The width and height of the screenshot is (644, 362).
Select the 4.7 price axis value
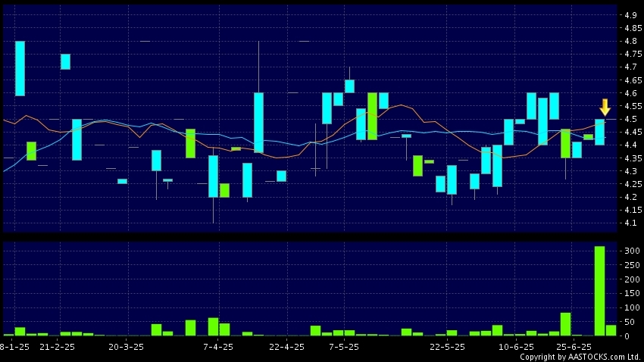[630, 67]
